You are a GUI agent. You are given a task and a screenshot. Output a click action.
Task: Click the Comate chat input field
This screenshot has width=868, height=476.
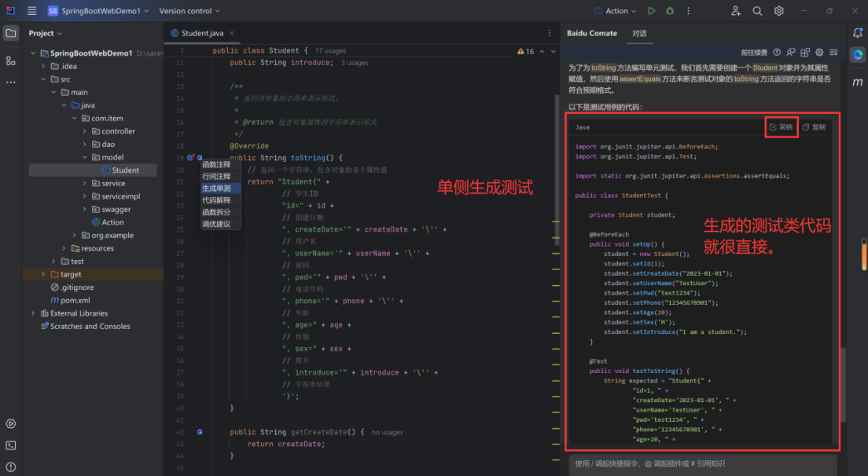703,464
